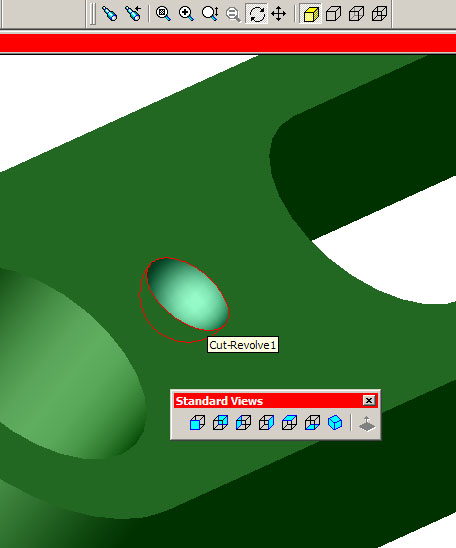
Task: Activate the Pan view arrows tool
Action: (x=278, y=14)
